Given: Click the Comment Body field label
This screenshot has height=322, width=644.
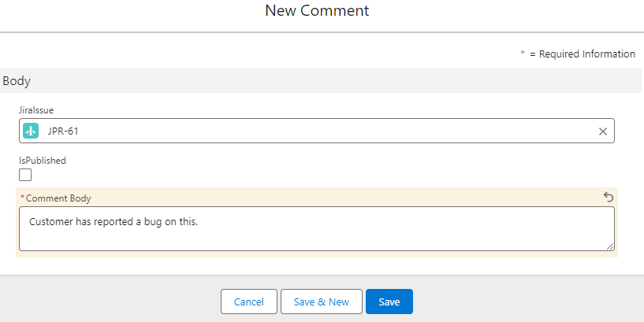Looking at the screenshot, I should point(58,198).
